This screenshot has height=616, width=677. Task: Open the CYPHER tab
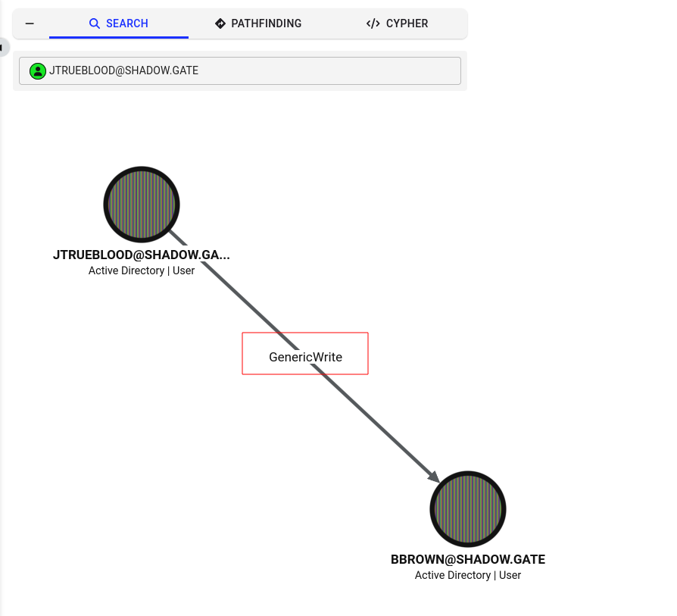click(x=398, y=23)
